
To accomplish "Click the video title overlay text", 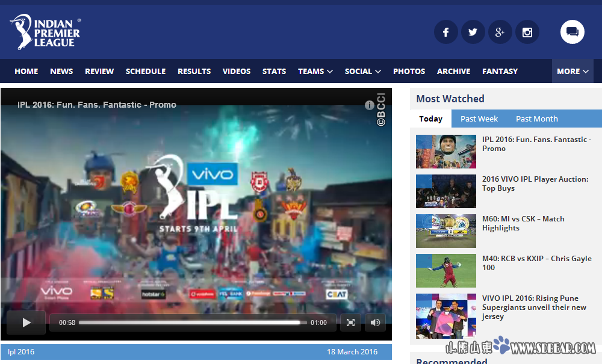I will (x=97, y=105).
